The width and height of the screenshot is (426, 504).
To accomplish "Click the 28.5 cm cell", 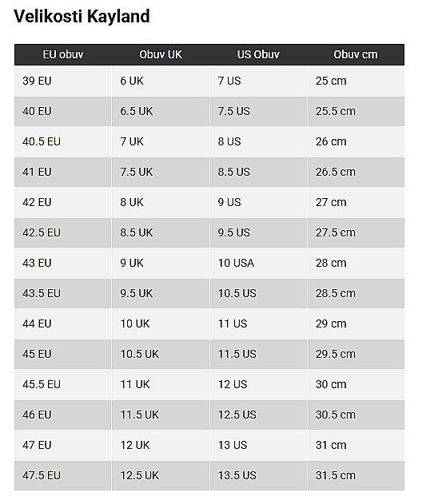I will pyautogui.click(x=356, y=293).
